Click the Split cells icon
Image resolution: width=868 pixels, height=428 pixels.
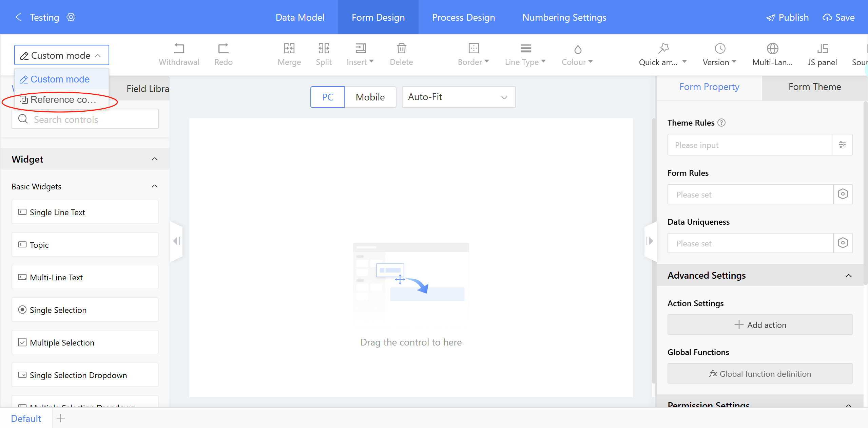coord(324,49)
